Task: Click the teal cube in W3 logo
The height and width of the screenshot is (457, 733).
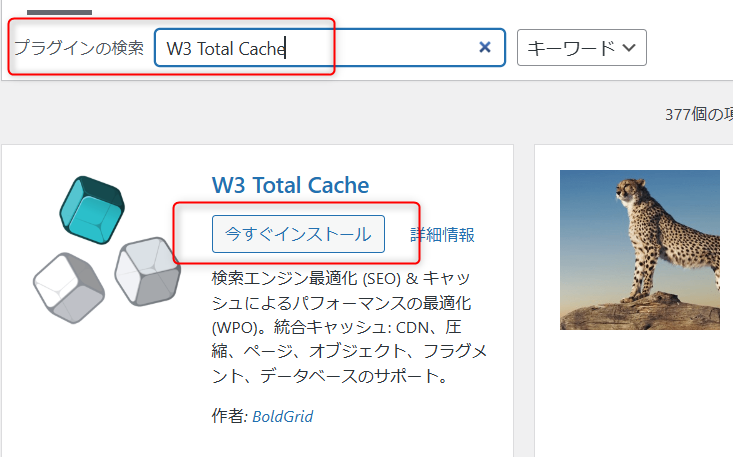Action: click(90, 209)
